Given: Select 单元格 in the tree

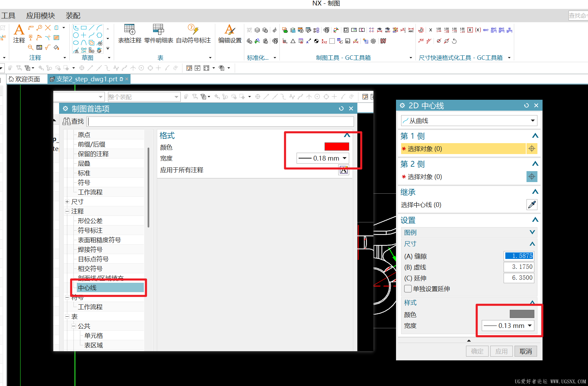Looking at the screenshot, I should 94,335.
